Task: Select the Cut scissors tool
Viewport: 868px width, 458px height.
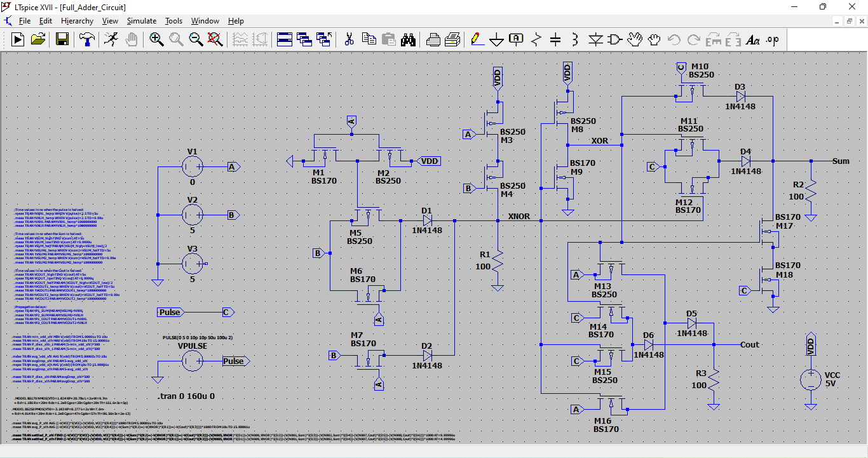Action: tap(349, 39)
